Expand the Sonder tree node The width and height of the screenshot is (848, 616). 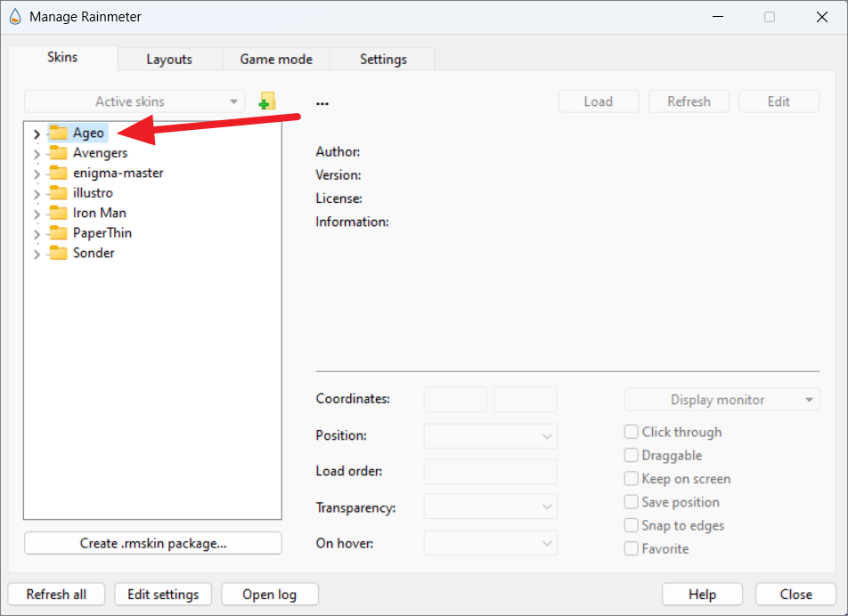[x=37, y=254]
